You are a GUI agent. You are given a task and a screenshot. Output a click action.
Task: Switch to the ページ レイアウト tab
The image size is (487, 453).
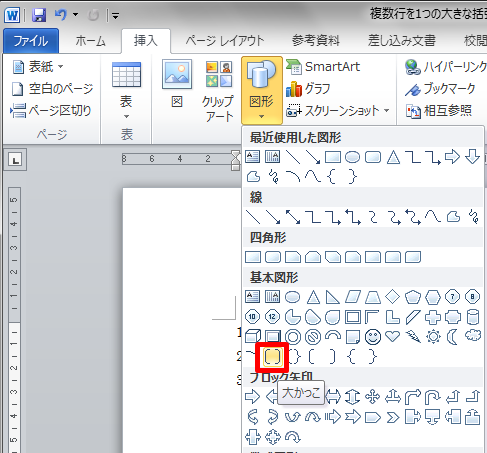pyautogui.click(x=225, y=41)
